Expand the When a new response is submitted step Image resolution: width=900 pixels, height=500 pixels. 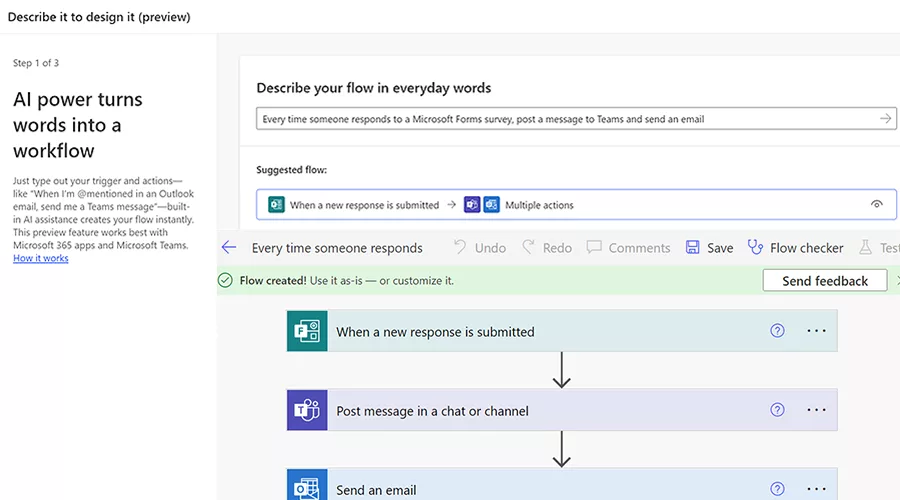(562, 331)
